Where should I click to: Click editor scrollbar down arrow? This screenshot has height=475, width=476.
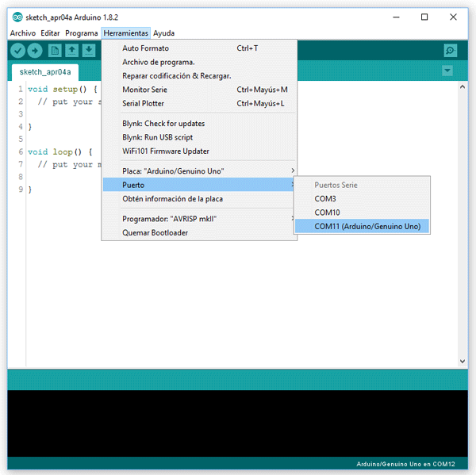pos(462,361)
